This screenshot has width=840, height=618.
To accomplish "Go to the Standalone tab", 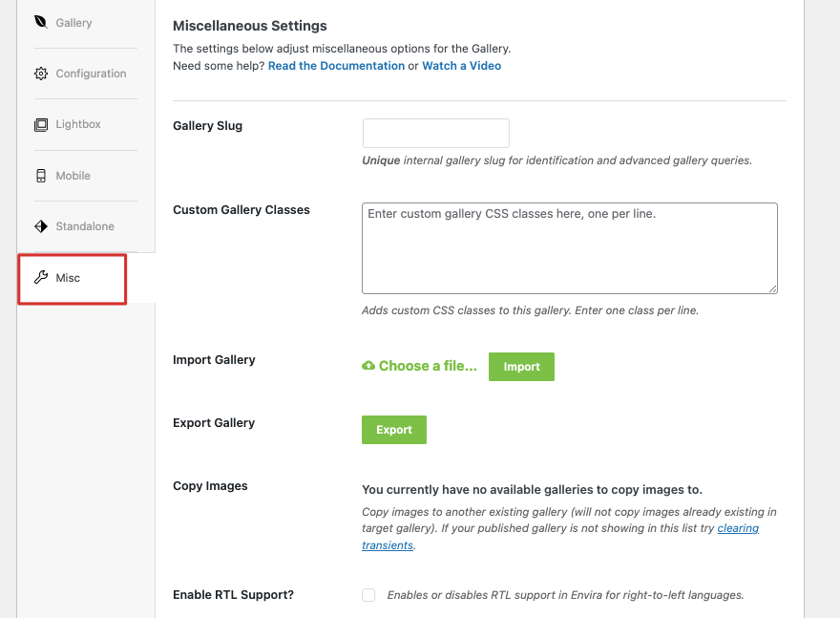I will 86,226.
